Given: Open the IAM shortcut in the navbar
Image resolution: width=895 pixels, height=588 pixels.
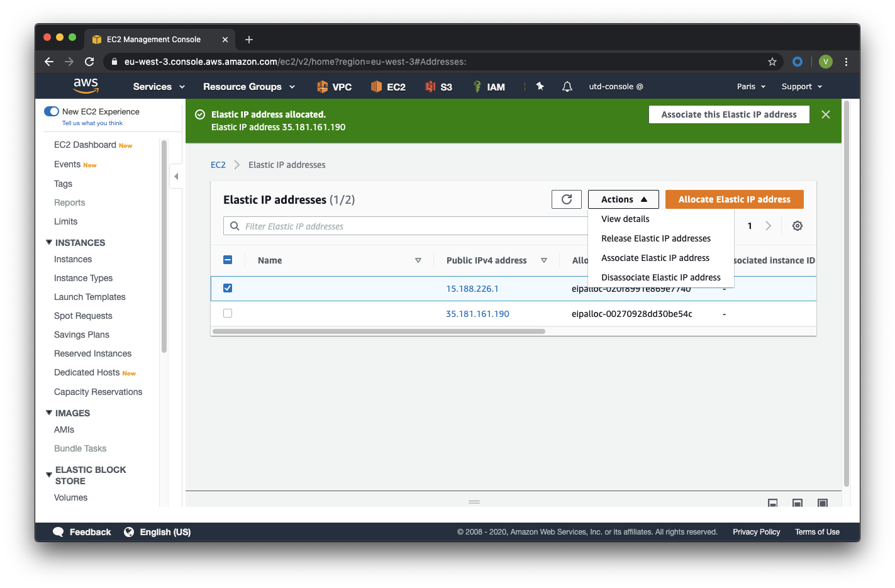Looking at the screenshot, I should point(489,87).
